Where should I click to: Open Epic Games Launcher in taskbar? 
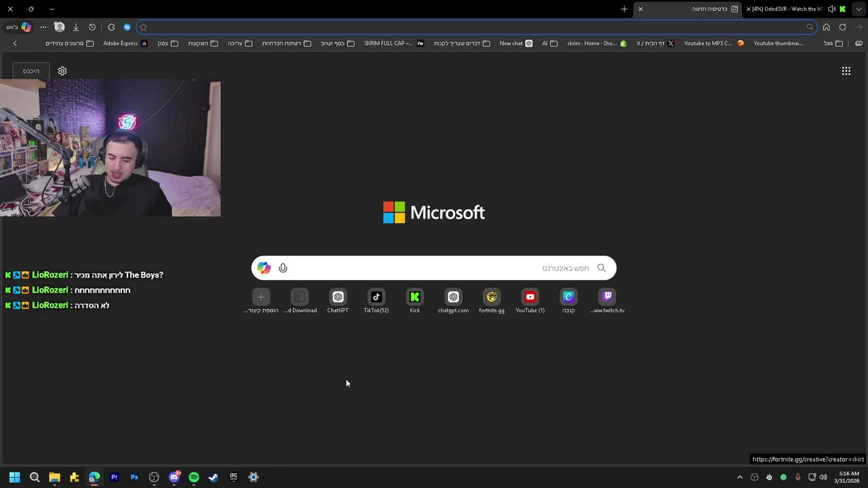pyautogui.click(x=233, y=477)
